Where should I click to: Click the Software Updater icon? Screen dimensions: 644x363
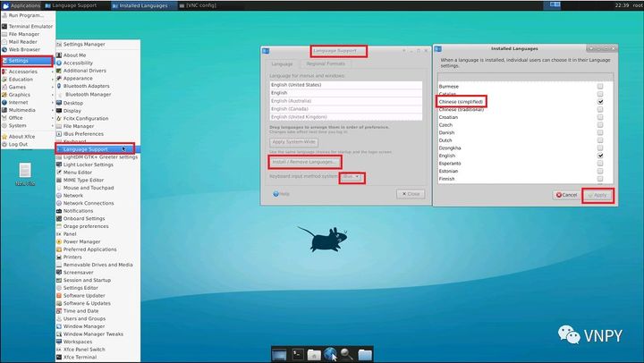[x=59, y=295]
